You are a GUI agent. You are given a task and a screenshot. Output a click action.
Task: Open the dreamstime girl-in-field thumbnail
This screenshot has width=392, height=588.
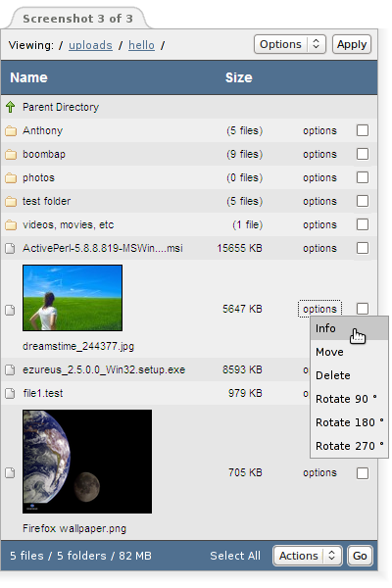pyautogui.click(x=73, y=298)
